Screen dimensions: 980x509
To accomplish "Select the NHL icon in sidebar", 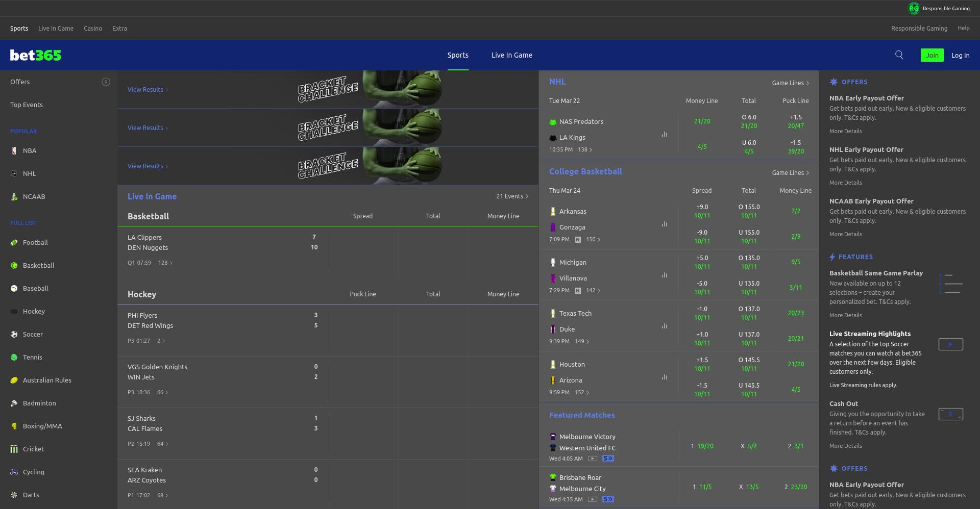I will click(14, 174).
